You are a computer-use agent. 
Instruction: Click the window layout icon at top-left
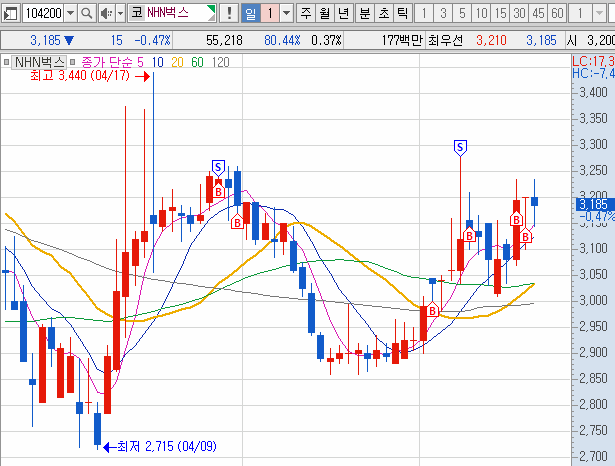pos(10,13)
